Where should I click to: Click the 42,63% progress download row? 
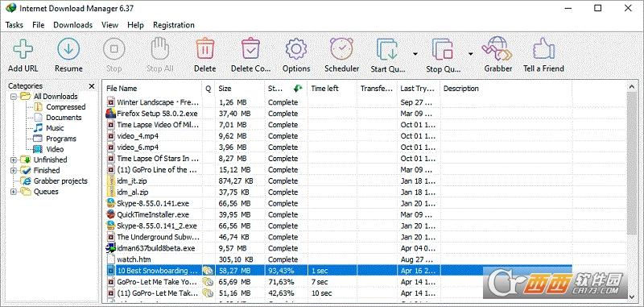(336, 293)
